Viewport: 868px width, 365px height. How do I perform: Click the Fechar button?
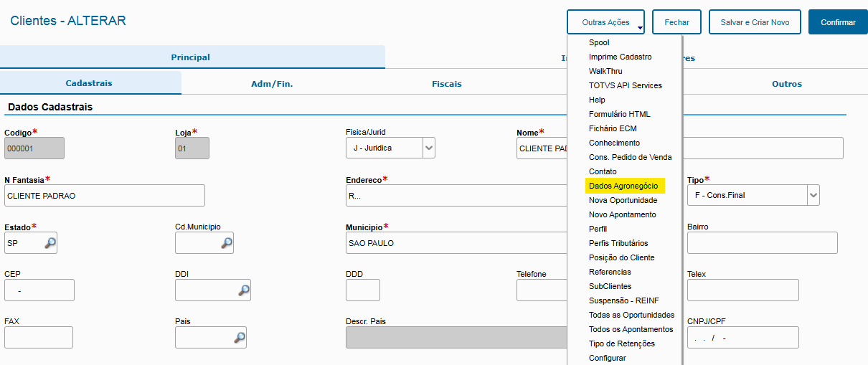(676, 22)
